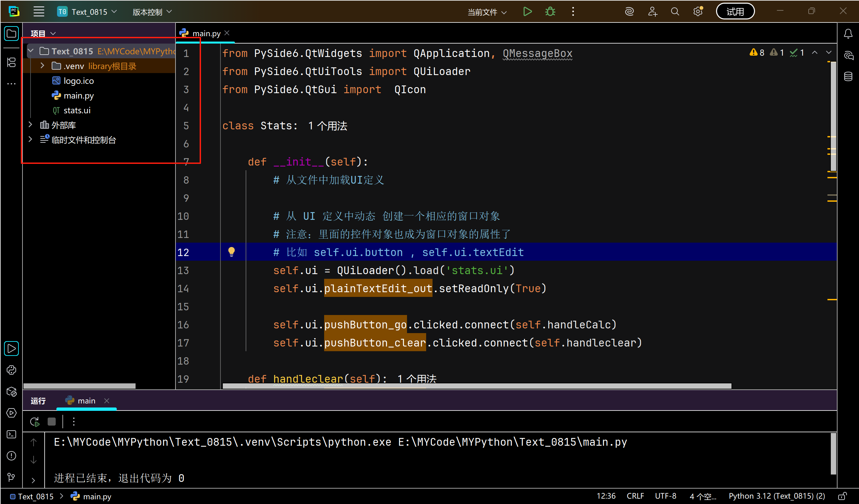The height and width of the screenshot is (504, 859).
Task: Click the Python 3.12 interpreter status link
Action: coord(776,496)
